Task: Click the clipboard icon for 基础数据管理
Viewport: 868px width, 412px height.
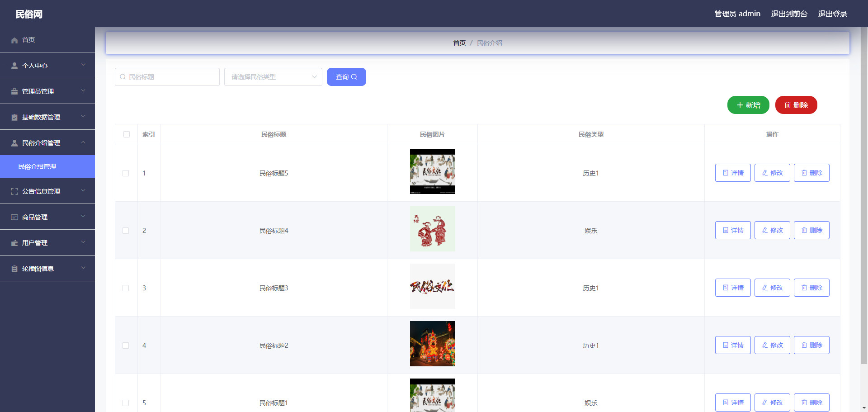Action: 14,117
